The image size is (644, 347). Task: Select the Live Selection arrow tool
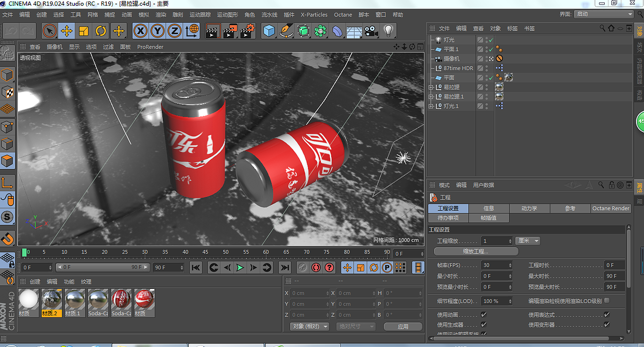(x=49, y=31)
